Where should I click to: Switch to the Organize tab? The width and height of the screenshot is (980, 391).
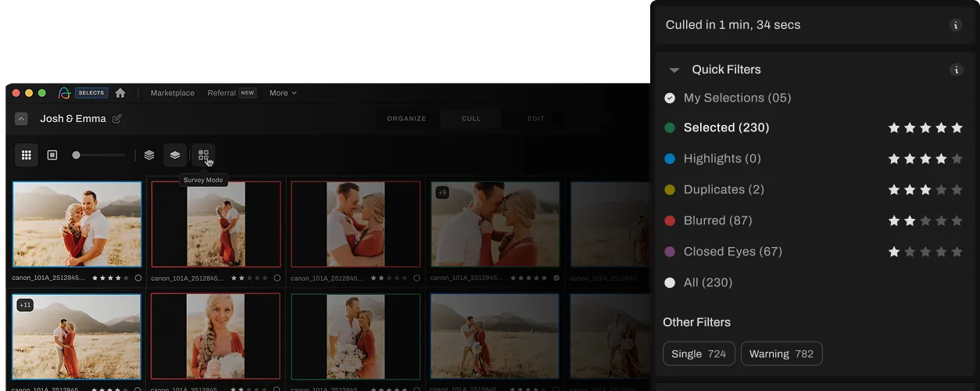pos(406,119)
